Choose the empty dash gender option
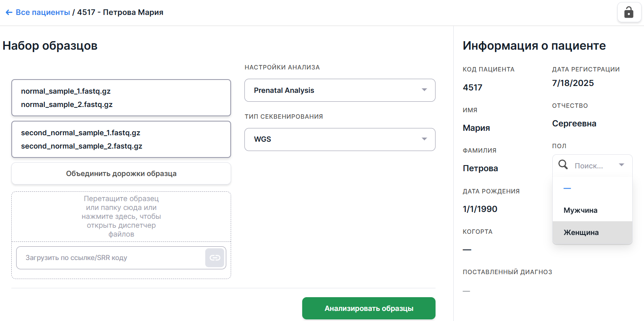The height and width of the screenshot is (321, 644). click(x=567, y=189)
